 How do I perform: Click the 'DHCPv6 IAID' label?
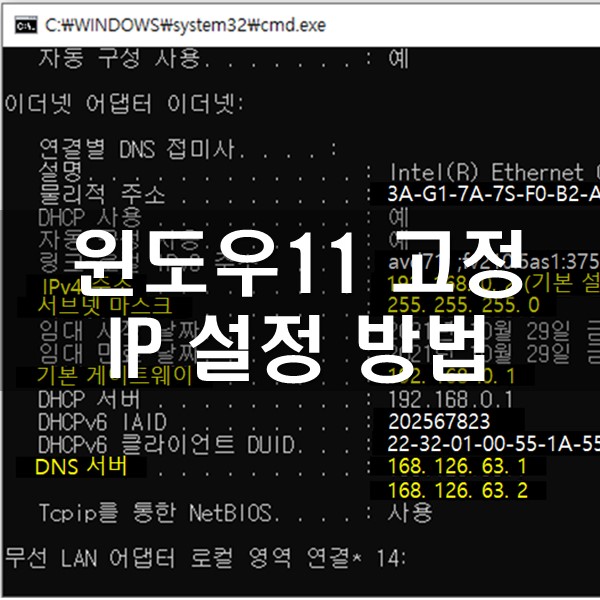pyautogui.click(x=102, y=422)
